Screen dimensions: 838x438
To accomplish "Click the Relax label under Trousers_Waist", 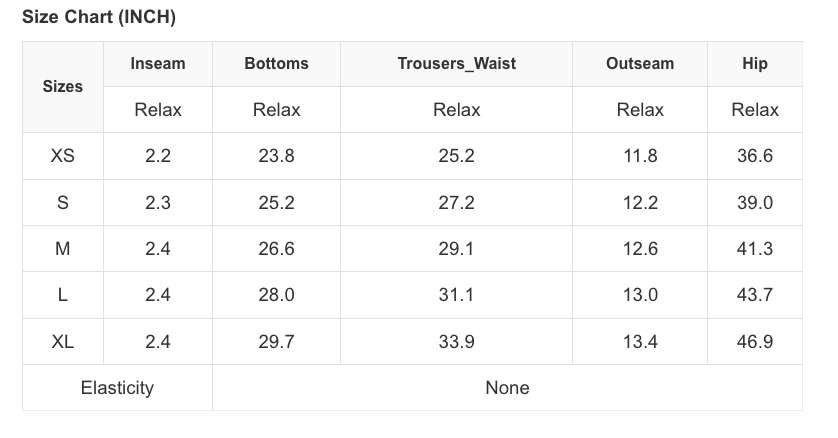I will pos(456,110).
